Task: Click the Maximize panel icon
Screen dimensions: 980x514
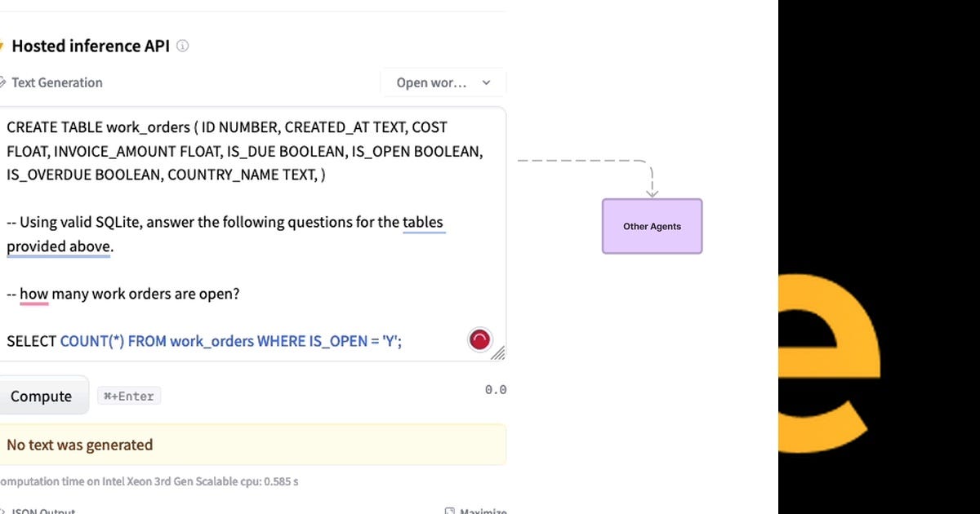Action: [448, 511]
